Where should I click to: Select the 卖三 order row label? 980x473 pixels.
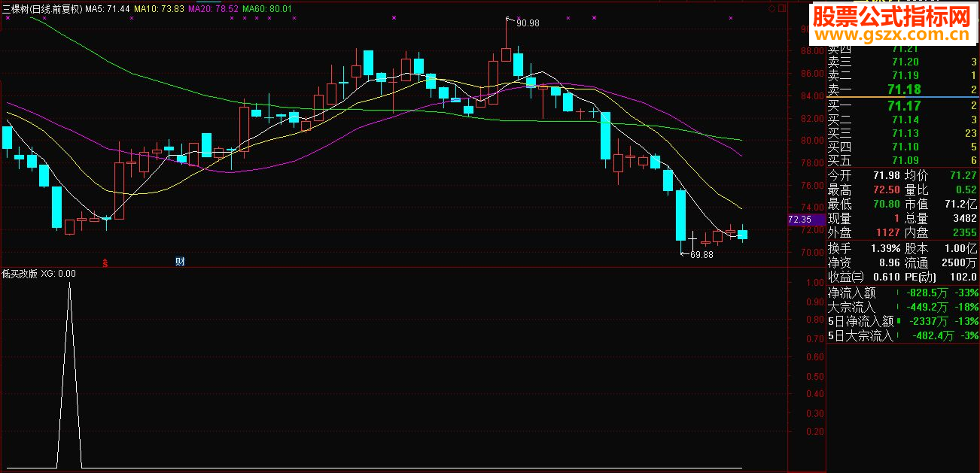pyautogui.click(x=840, y=62)
